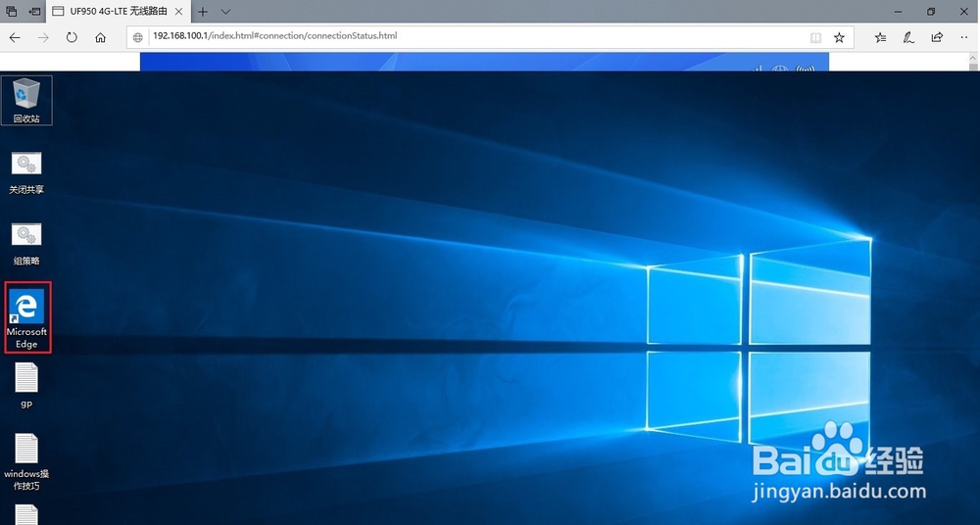Go to the browser home page
980x525 pixels.
point(100,37)
